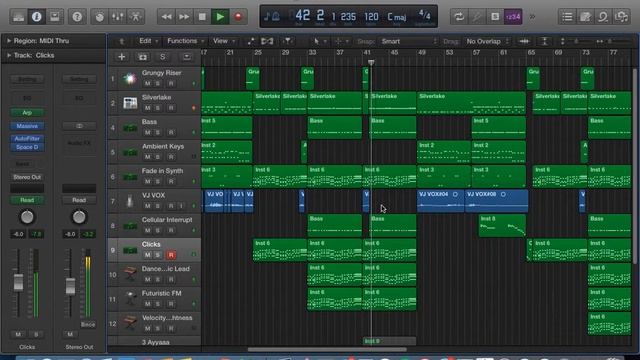Record-enable the Bass track
Image resolution: width=640 pixels, height=360 pixels.
[171, 132]
